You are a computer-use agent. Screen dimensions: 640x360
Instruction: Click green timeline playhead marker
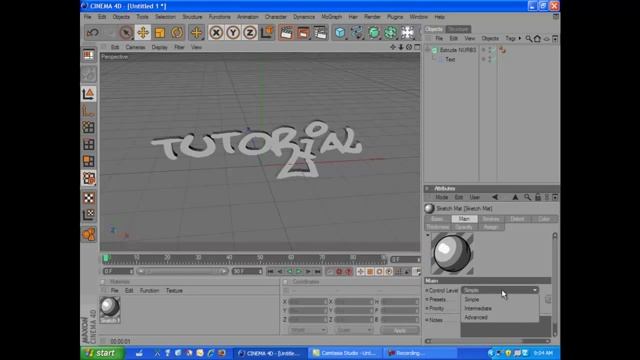pyautogui.click(x=106, y=258)
